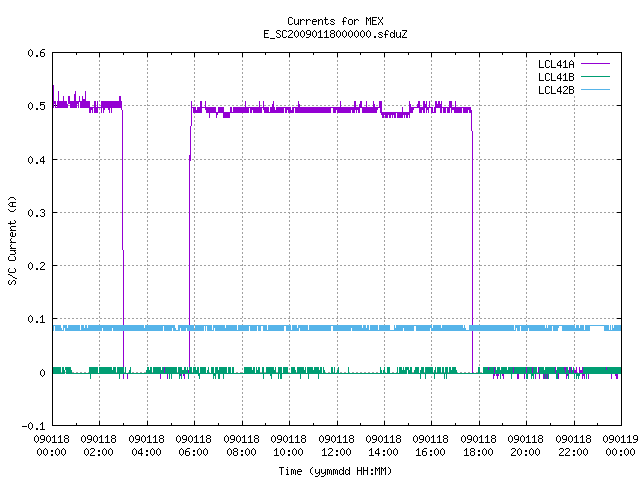The width and height of the screenshot is (640, 480).
Task: Click the 090118 00:00 x-axis tick label
Action: click(x=51, y=446)
